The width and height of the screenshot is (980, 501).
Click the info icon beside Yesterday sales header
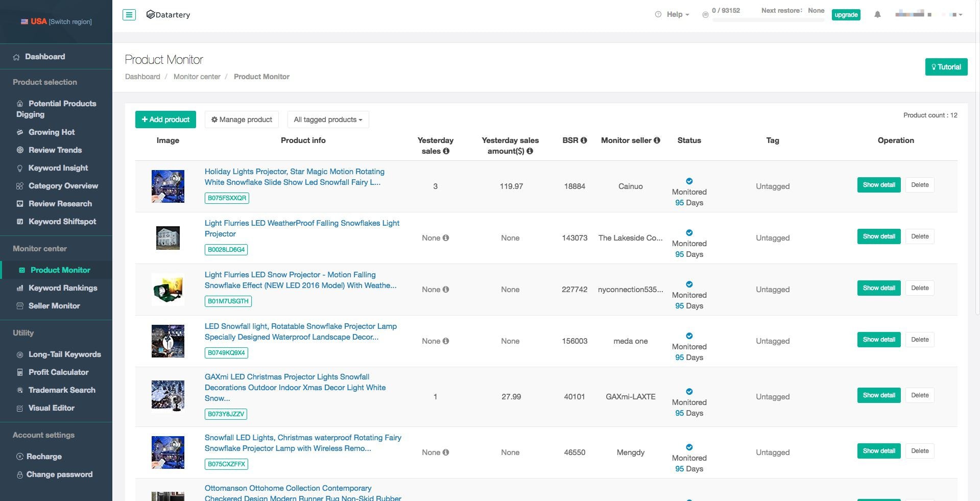[446, 151]
